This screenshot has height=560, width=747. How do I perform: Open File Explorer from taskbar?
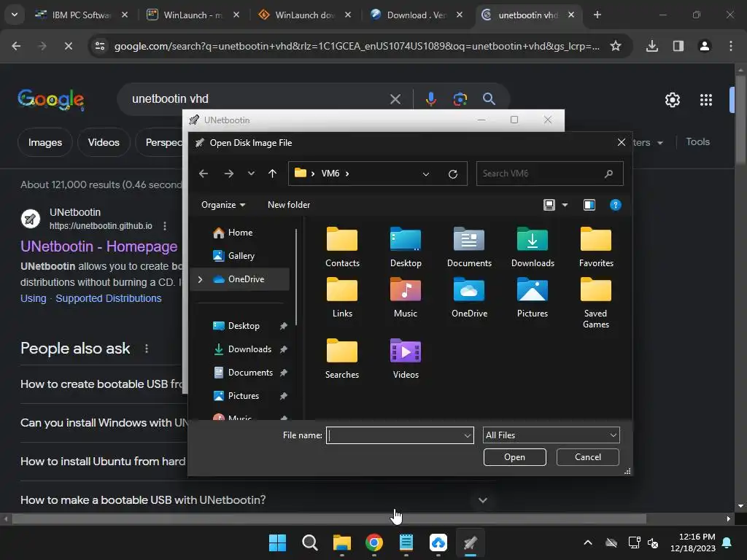[x=341, y=542]
